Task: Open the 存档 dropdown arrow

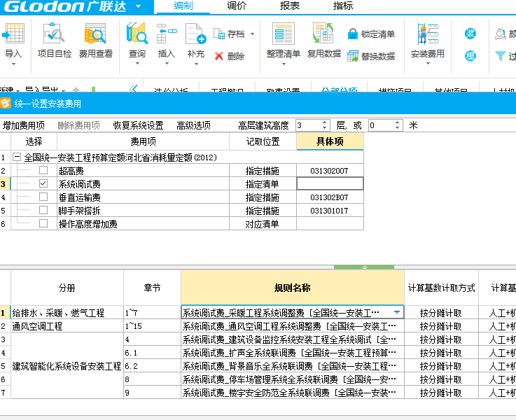Action: pyautogui.click(x=253, y=34)
